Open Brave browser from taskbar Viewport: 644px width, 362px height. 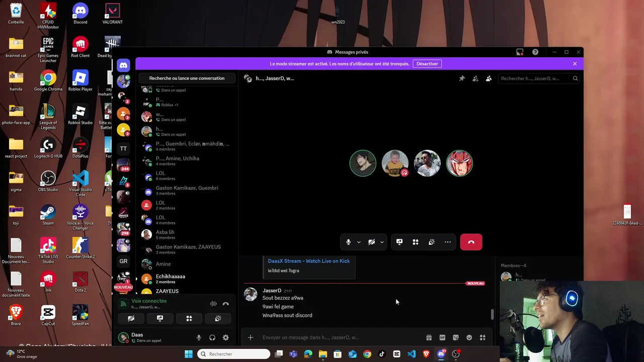click(426, 354)
